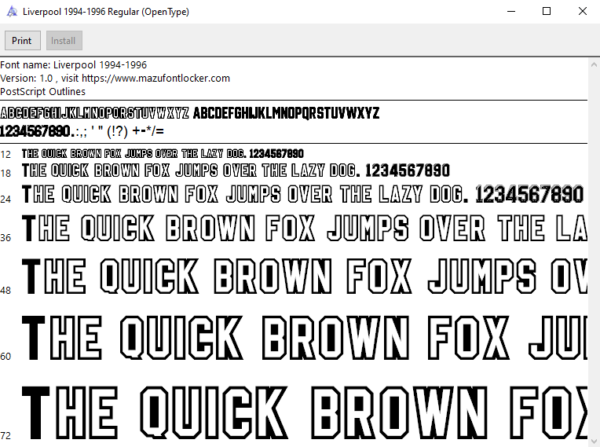
Task: Click the size 72 sample sentence
Action: point(305,413)
